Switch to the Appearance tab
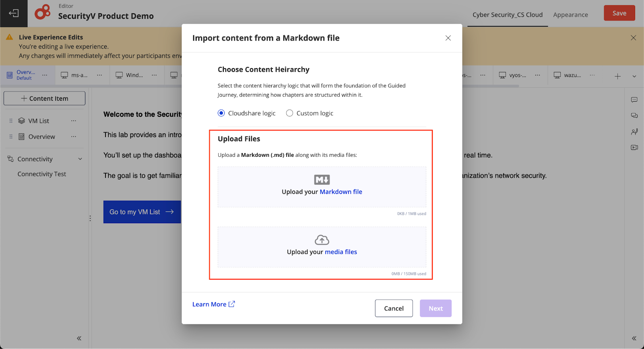 tap(570, 15)
